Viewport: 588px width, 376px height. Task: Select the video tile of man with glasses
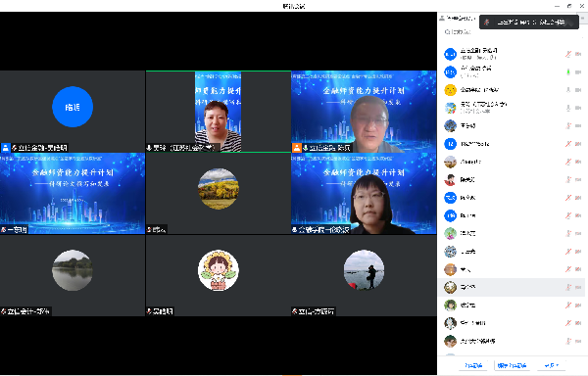(364, 112)
